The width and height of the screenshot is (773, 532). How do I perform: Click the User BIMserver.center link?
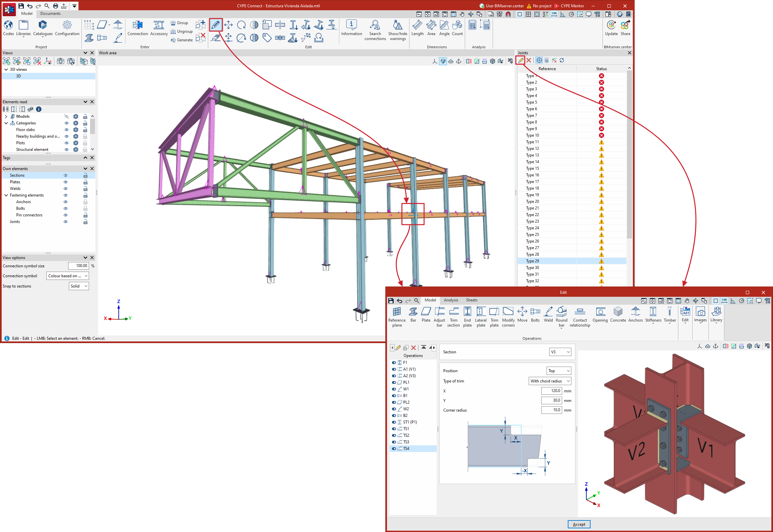coord(502,6)
